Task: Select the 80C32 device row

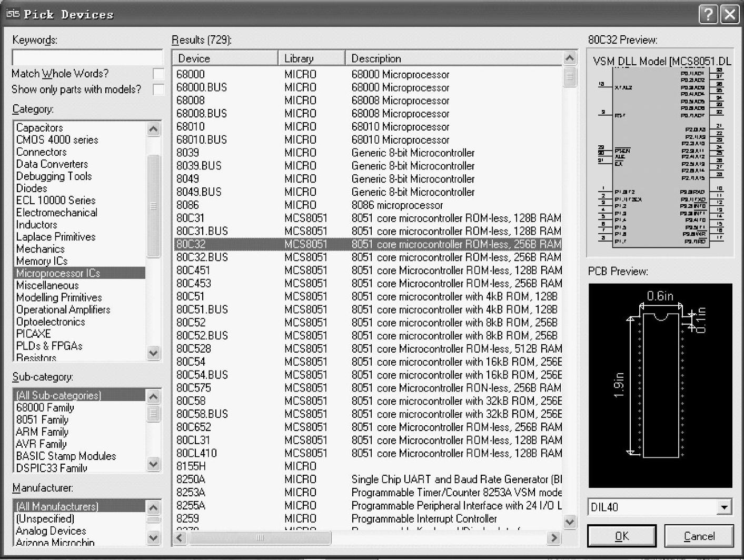Action: click(368, 244)
